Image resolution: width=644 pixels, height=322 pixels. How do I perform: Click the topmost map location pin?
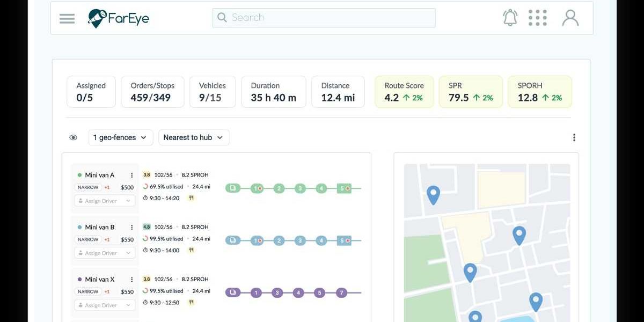click(433, 195)
